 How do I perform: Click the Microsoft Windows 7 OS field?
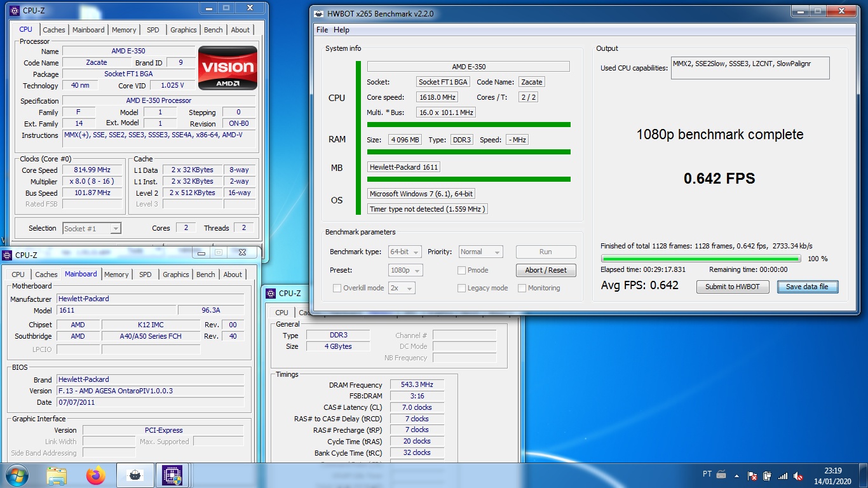(x=421, y=194)
